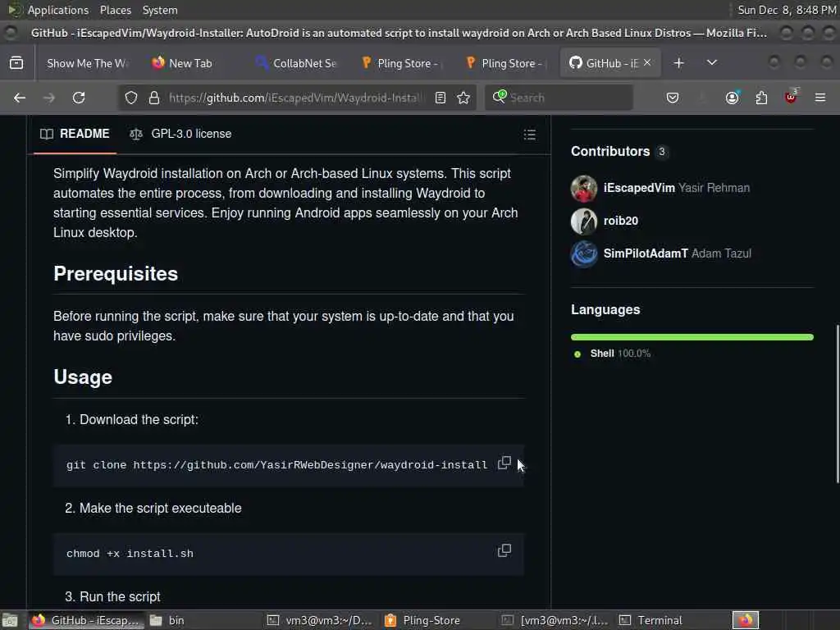840x630 pixels.
Task: Click the date and time clock
Action: (x=787, y=10)
